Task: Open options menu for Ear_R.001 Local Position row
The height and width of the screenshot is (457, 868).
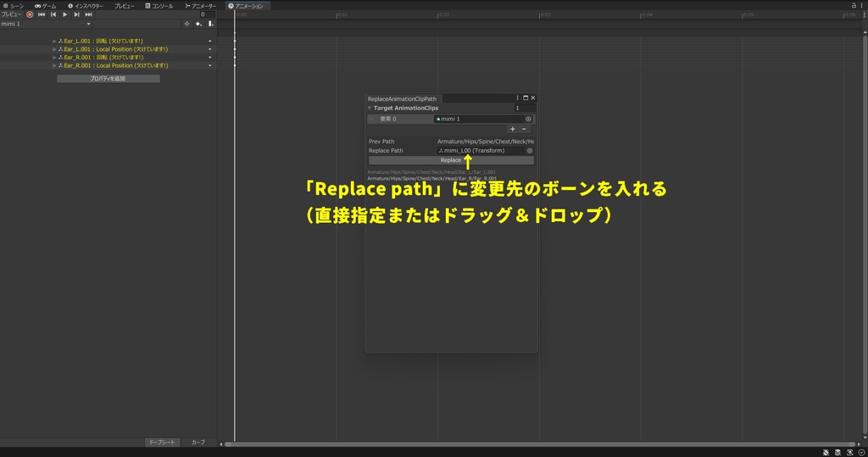Action: tap(210, 65)
